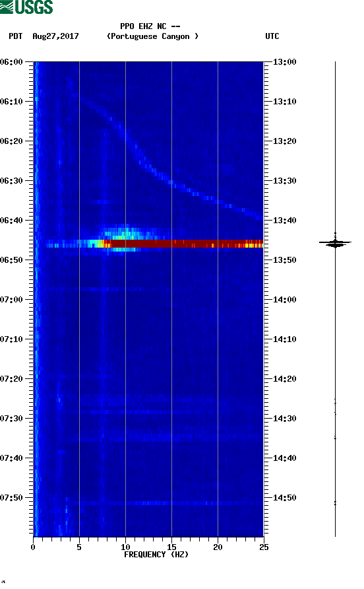Screen dimensions: 364x589
Task: Click the 13:30 UTC time label
Action: click(285, 181)
